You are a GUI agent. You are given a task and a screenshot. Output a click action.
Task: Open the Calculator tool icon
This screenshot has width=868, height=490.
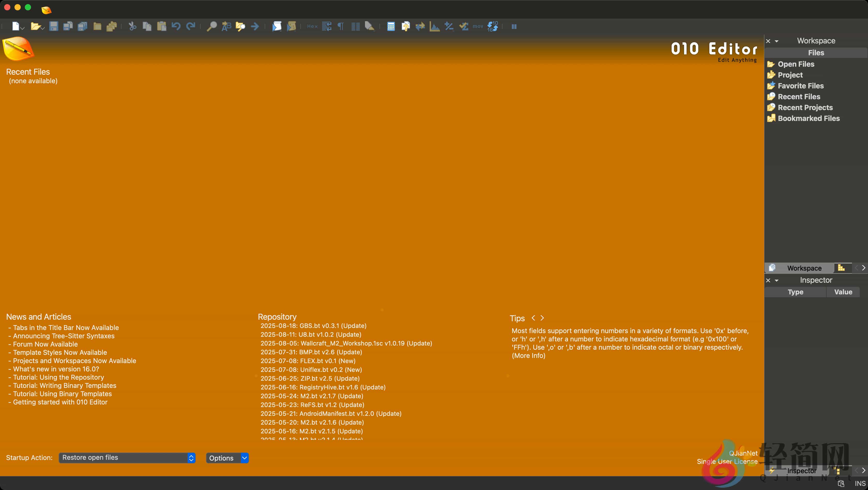point(391,26)
